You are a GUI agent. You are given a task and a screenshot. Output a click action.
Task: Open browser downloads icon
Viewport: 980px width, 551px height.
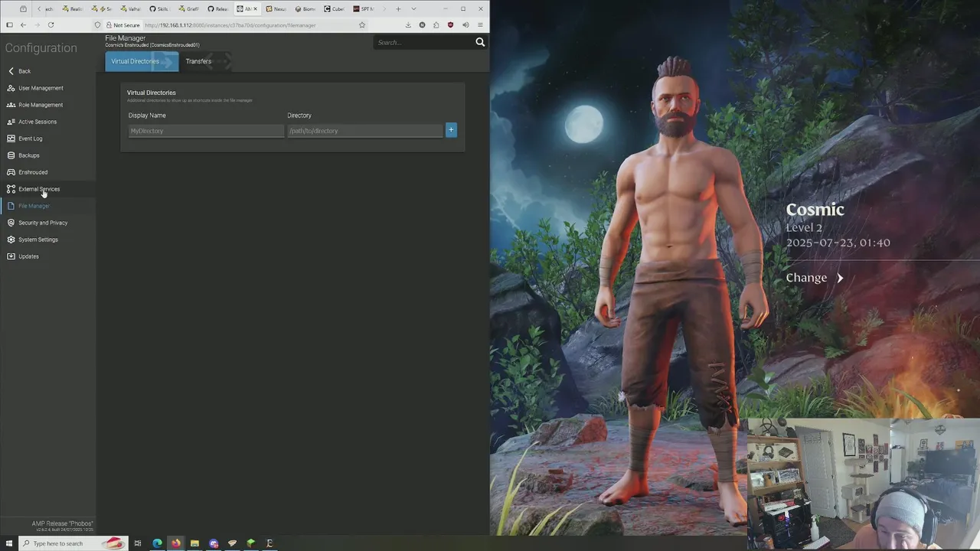coord(408,24)
